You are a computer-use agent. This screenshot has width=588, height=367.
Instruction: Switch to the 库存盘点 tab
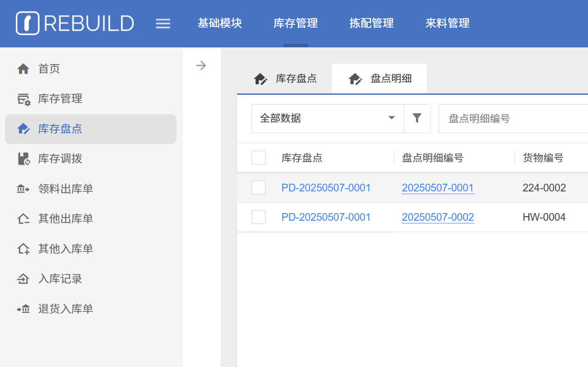[x=285, y=79]
